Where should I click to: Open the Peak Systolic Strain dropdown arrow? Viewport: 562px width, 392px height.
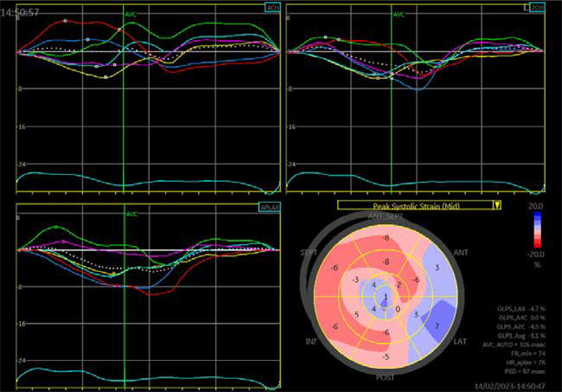pyautogui.click(x=497, y=205)
